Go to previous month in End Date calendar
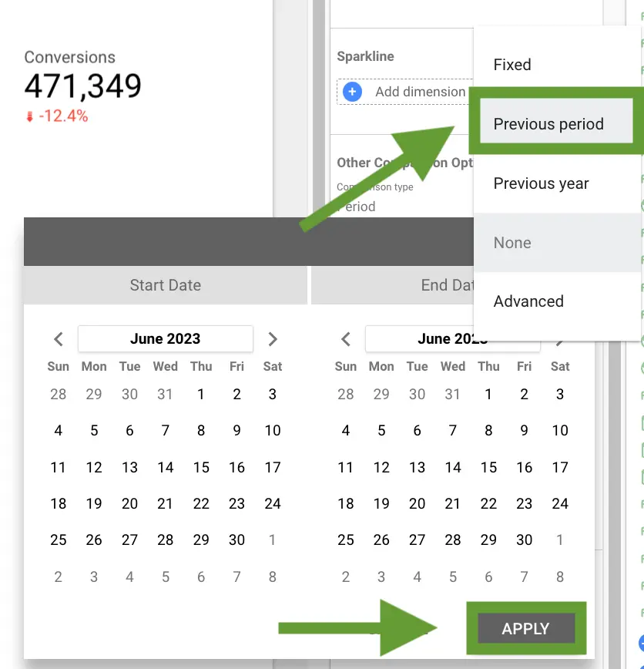 click(x=346, y=339)
